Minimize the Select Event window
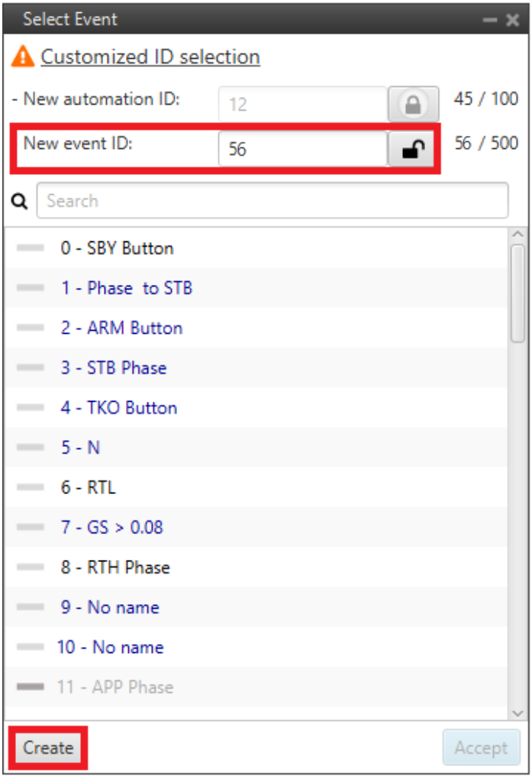This screenshot has width=532, height=776. (x=491, y=20)
